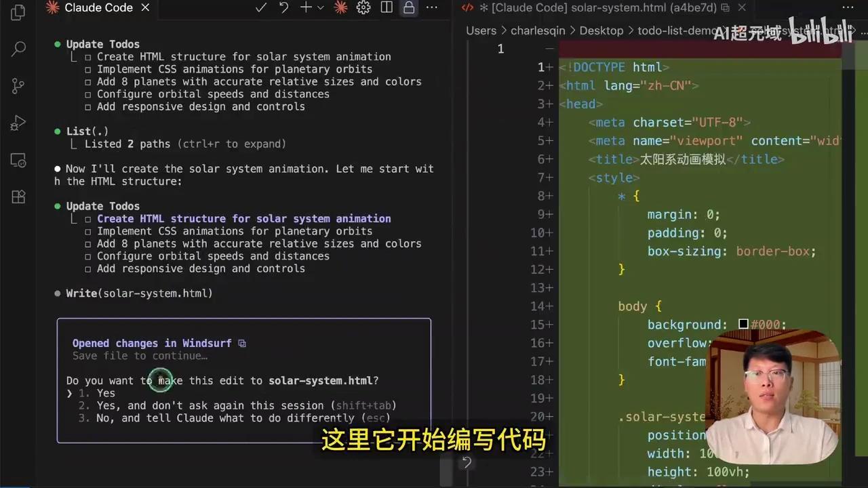Open the Search panel in the sidebar
The image size is (868, 488).
point(17,49)
